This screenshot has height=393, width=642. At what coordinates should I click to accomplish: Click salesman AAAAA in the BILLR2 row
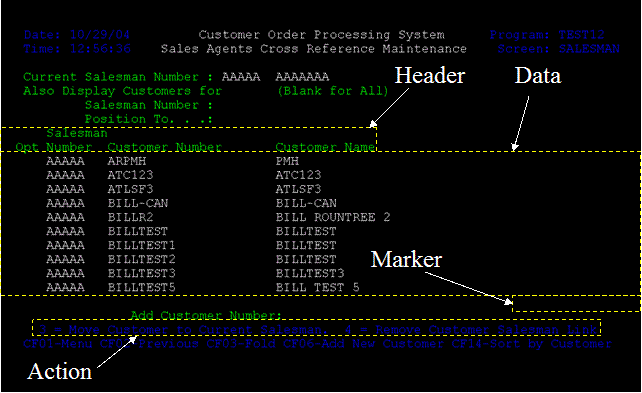[x=66, y=217]
